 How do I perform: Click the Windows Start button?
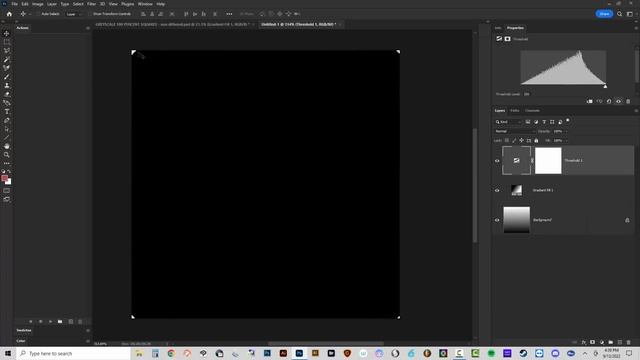(8, 353)
